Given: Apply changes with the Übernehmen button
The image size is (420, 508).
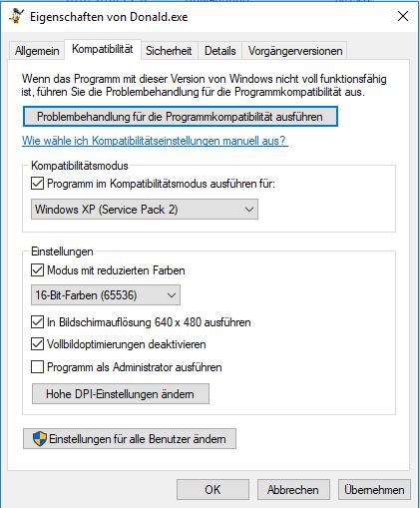Looking at the screenshot, I should (374, 490).
